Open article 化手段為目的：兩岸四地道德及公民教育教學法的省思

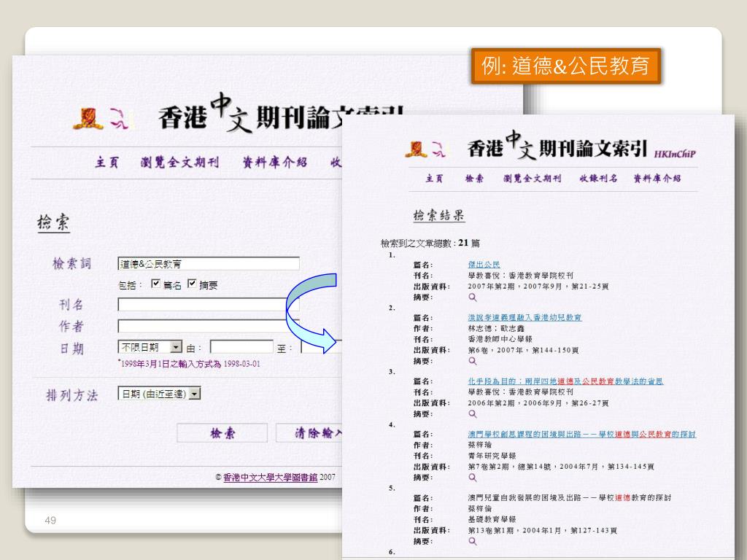[565, 381]
